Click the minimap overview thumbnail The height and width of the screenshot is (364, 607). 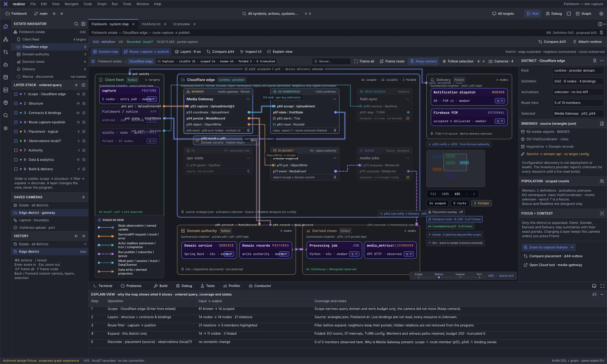point(455,169)
